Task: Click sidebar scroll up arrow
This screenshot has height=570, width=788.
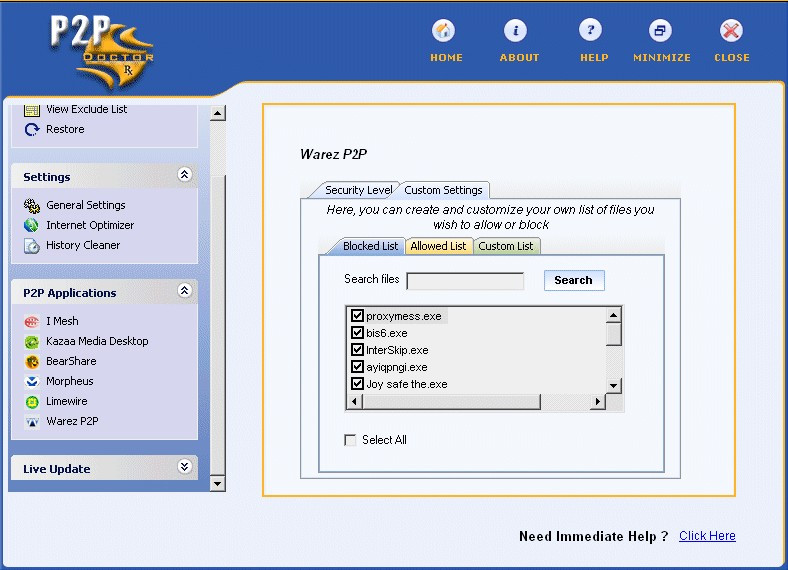Action: click(217, 113)
